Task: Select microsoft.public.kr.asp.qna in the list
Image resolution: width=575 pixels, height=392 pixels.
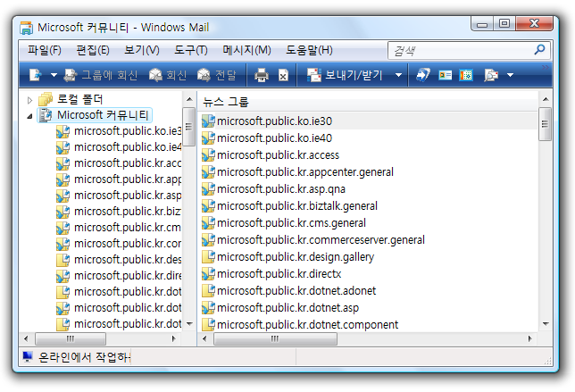Action: click(281, 189)
